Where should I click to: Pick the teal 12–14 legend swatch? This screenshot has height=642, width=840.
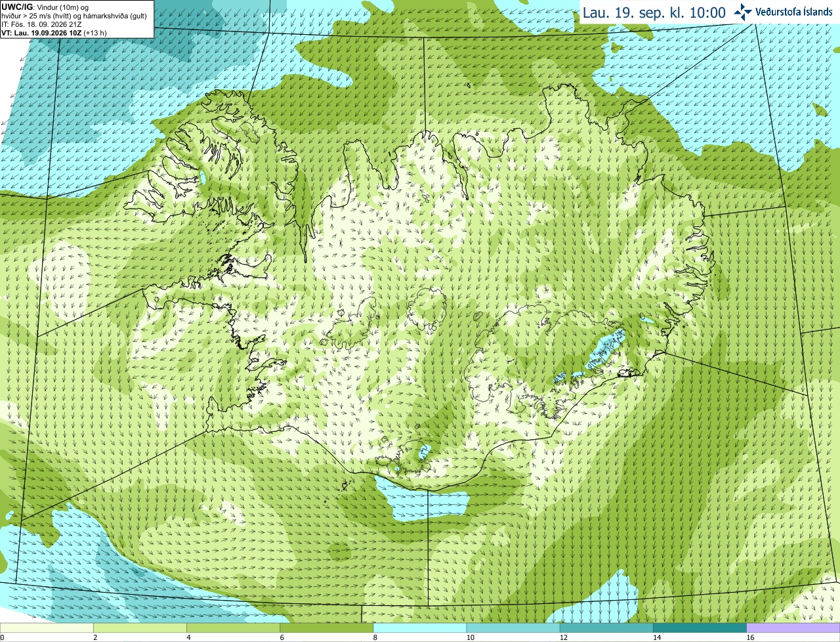click(608, 628)
